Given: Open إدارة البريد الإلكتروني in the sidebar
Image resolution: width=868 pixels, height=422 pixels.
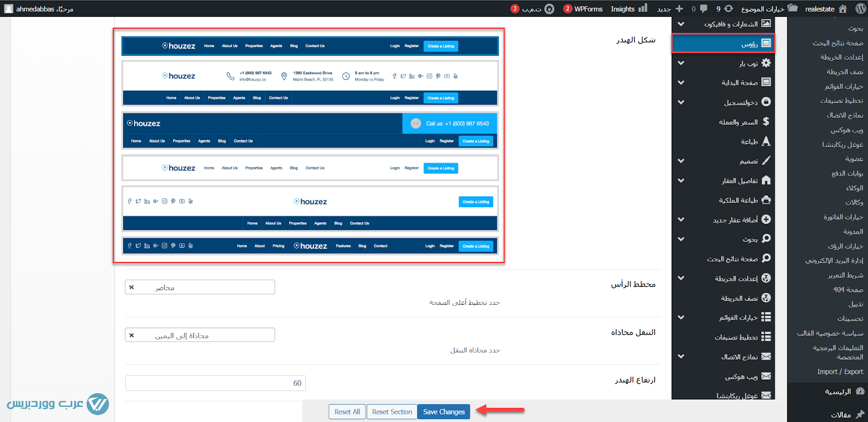Looking at the screenshot, I should tap(834, 260).
